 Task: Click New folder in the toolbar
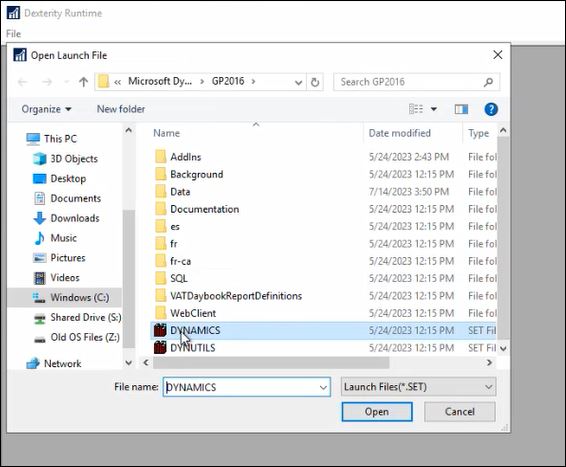coord(121,109)
